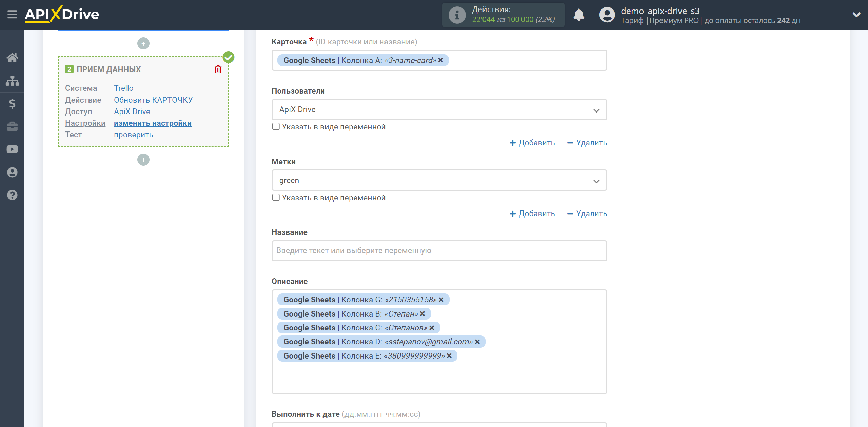Click проверить test link
This screenshot has width=868, height=427.
point(134,135)
